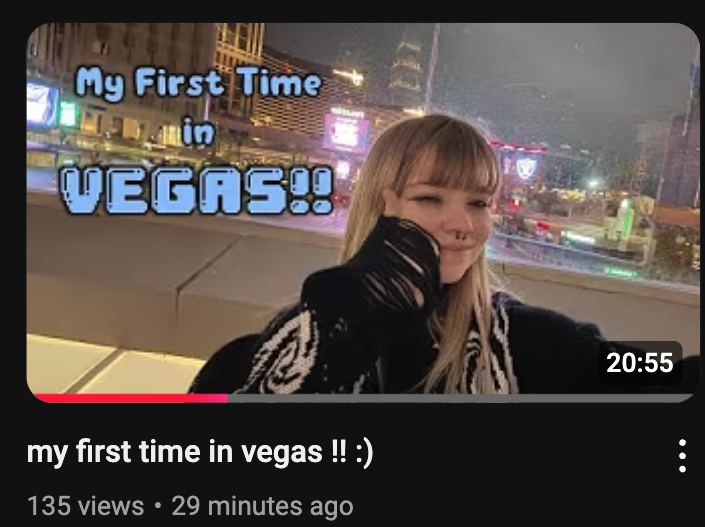Click the 29 minutes ago timestamp
Viewport: 705px width, 527px height.
point(262,506)
